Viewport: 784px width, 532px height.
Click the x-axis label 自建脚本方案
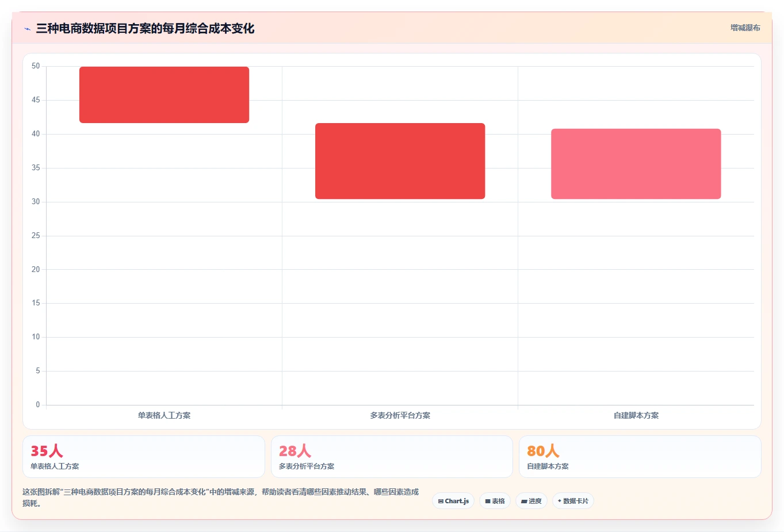(x=636, y=415)
